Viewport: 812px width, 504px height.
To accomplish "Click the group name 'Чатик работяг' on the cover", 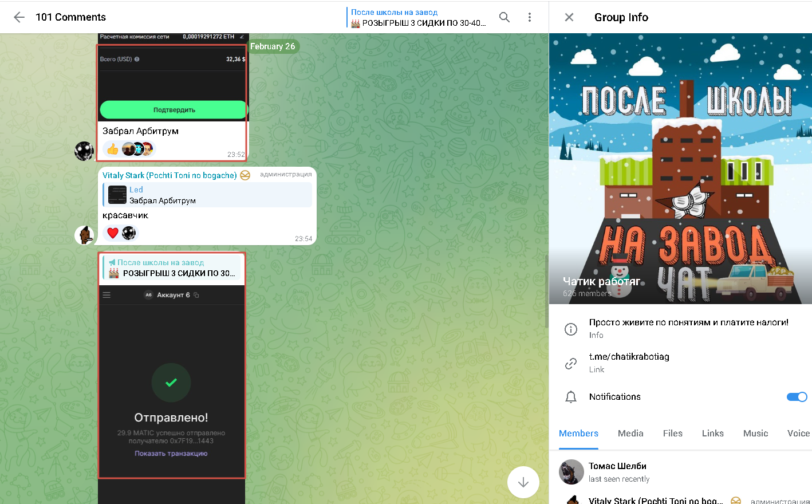I will (x=601, y=281).
